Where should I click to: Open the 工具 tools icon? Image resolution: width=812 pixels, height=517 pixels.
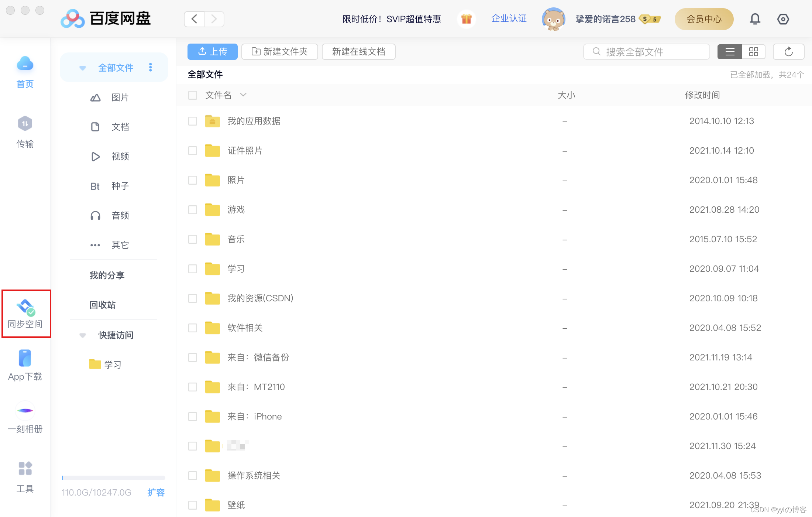pyautogui.click(x=25, y=469)
